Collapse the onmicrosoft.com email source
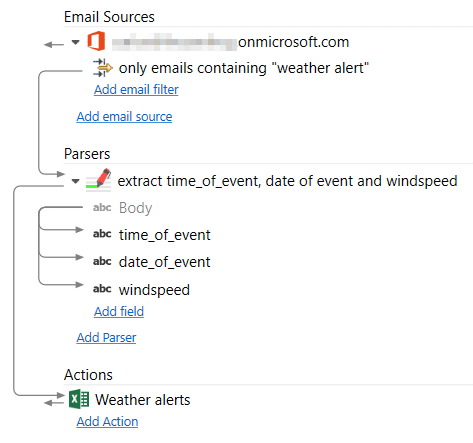This screenshot has width=473, height=443. pyautogui.click(x=76, y=42)
